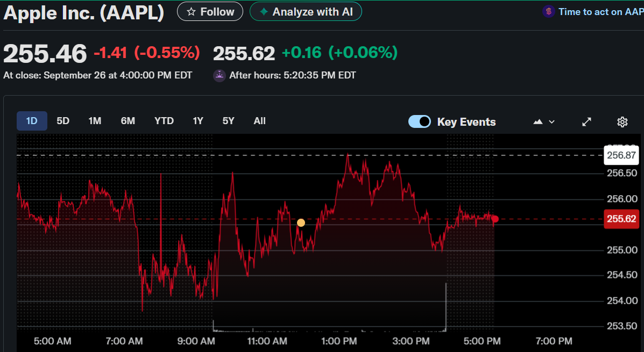This screenshot has width=644, height=352.
Task: Click the red current price dot on chart
Action: (495, 219)
